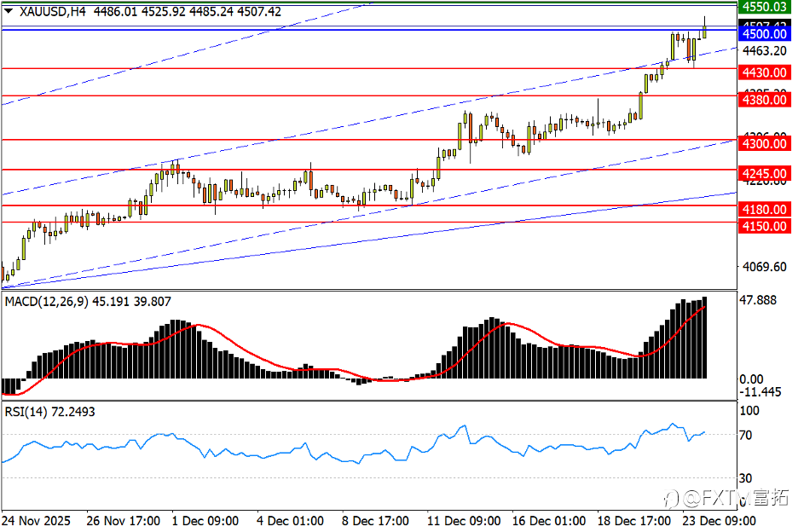Image resolution: width=798 pixels, height=532 pixels.
Task: Click the RSI 30 level value
Action: [746, 478]
